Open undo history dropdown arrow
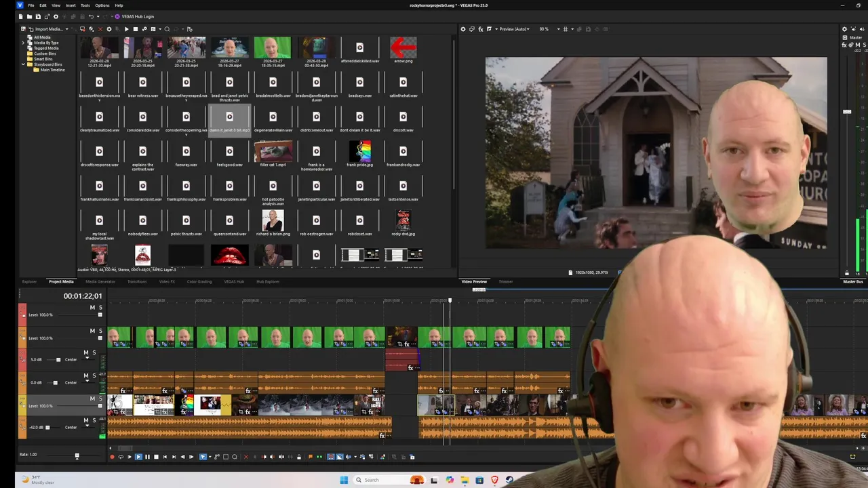The image size is (868, 488). pyautogui.click(x=98, y=16)
